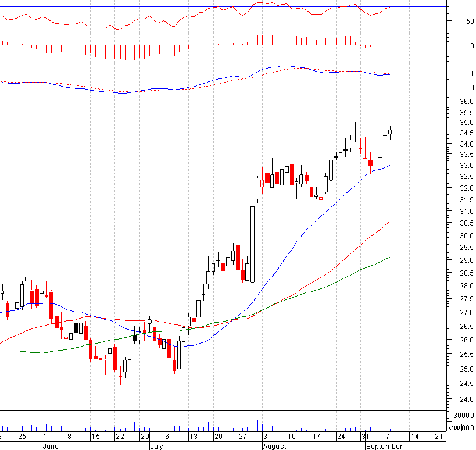Select the July 27 date label
Viewport: 476px width, 450px height.
point(243,437)
